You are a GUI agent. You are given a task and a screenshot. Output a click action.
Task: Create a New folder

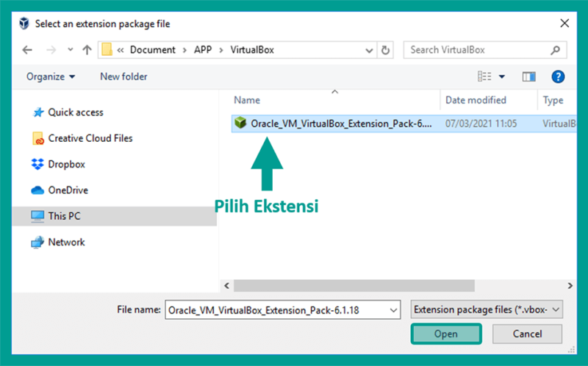pyautogui.click(x=123, y=76)
